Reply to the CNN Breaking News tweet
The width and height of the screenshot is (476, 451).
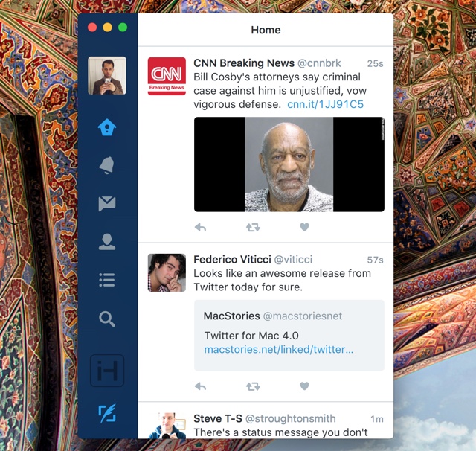[200, 227]
